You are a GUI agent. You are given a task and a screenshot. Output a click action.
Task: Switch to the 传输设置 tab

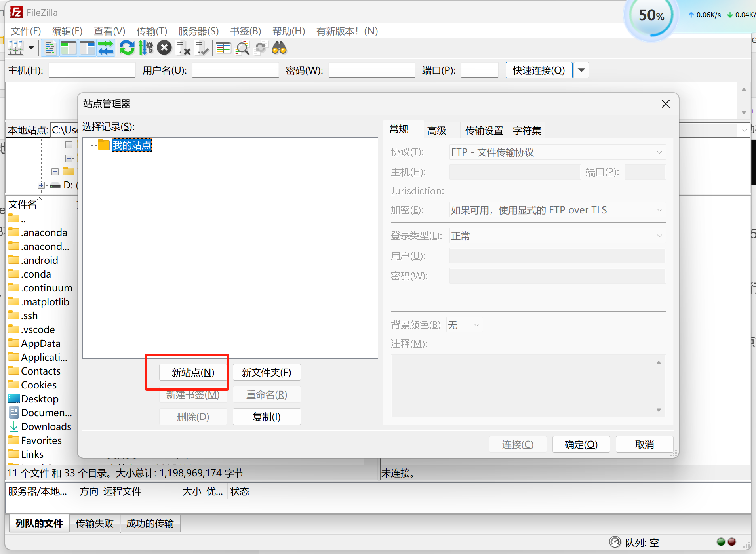[x=484, y=130]
